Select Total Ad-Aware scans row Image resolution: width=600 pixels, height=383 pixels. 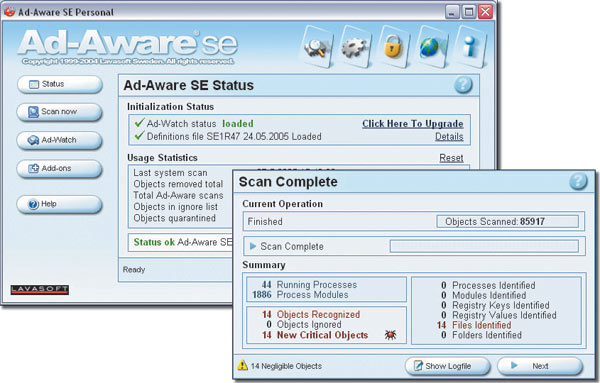[x=178, y=196]
